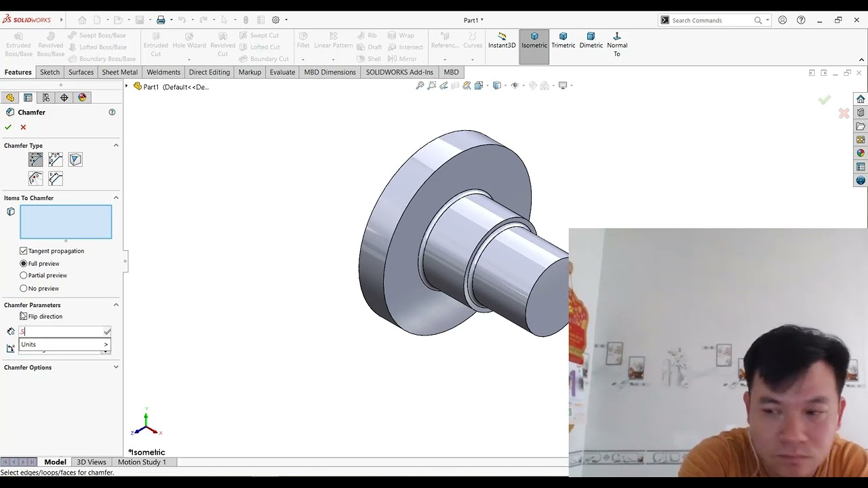The image size is (868, 488).
Task: Open the PropertyManager tab icon
Action: click(28, 98)
